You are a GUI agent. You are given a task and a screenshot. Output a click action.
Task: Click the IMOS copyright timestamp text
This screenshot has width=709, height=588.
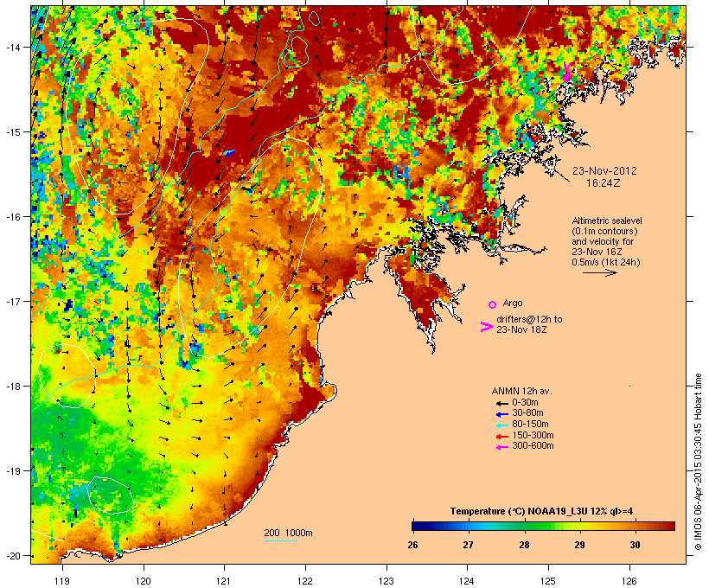[x=698, y=462]
